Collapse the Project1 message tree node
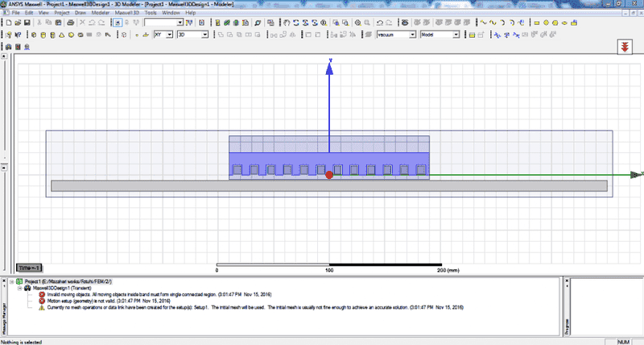The height and width of the screenshot is (345, 644). point(11,281)
